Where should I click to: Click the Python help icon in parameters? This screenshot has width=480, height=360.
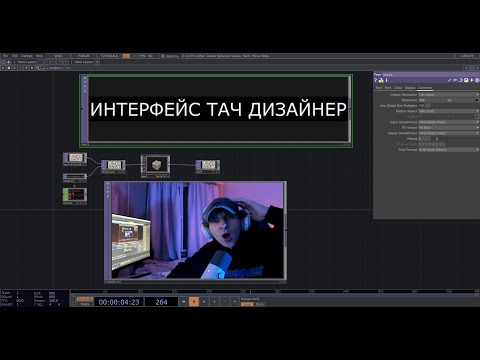pyautogui.click(x=381, y=80)
